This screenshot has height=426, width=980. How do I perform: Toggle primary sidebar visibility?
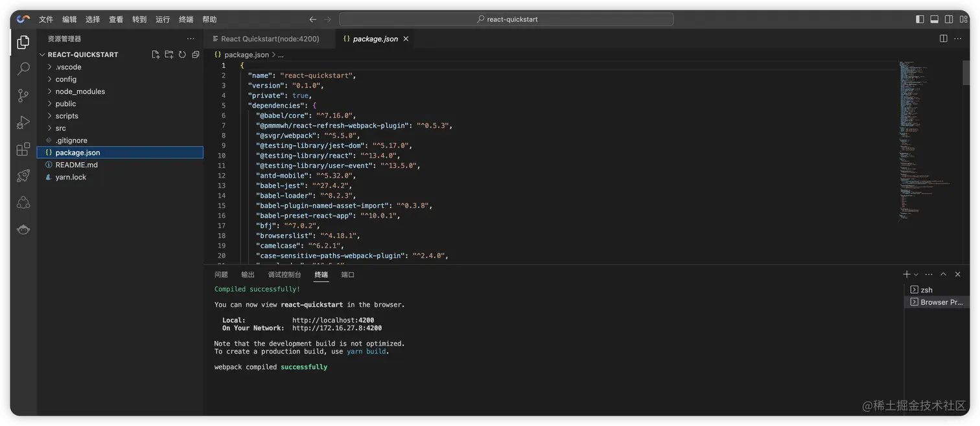point(920,19)
